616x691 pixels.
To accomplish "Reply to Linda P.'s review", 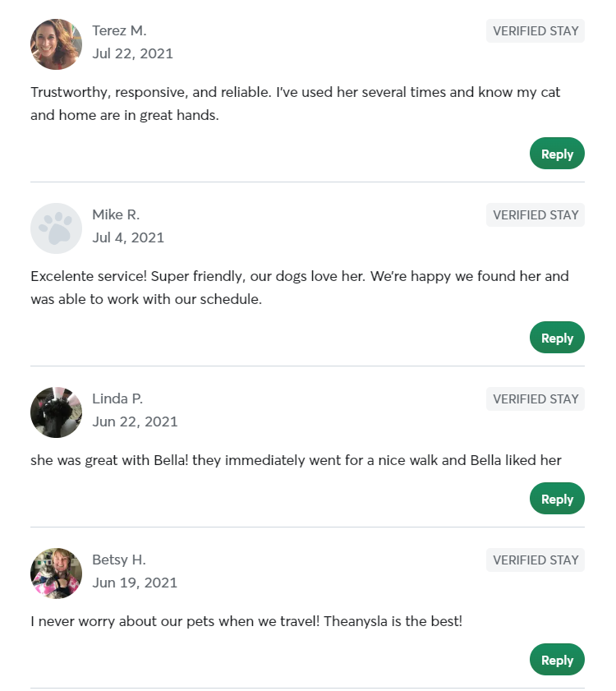I will (557, 498).
